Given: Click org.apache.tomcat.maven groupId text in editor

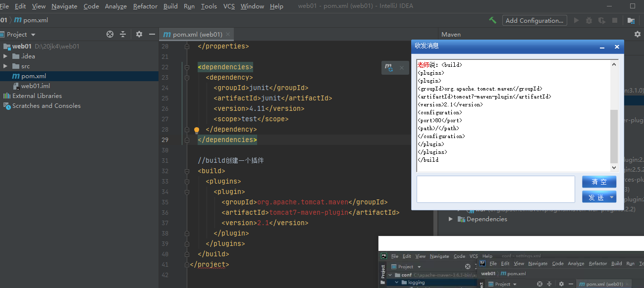Looking at the screenshot, I should 303,202.
